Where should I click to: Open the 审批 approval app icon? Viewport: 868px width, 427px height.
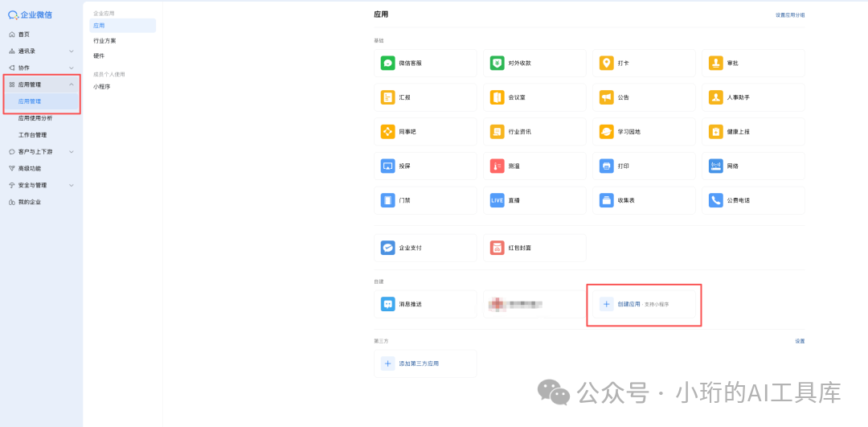[716, 64]
